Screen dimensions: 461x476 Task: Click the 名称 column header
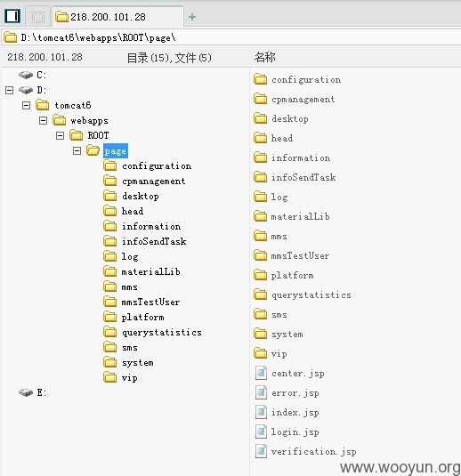click(265, 57)
